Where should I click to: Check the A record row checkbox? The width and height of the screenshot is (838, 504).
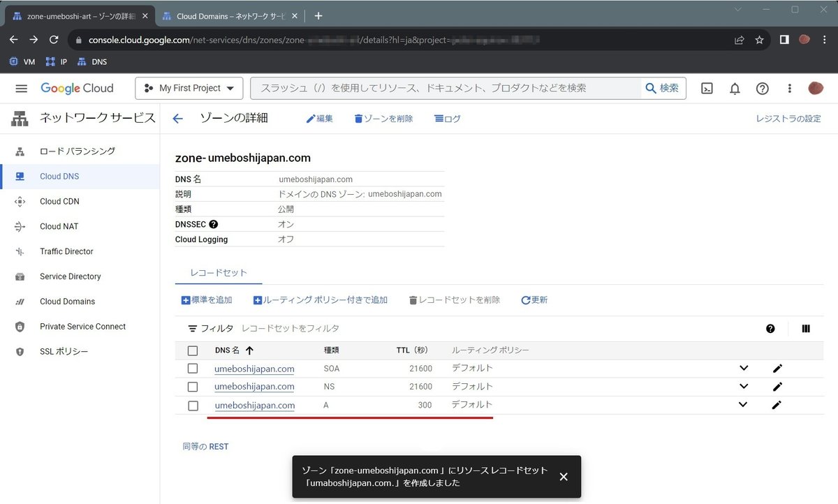tap(193, 406)
